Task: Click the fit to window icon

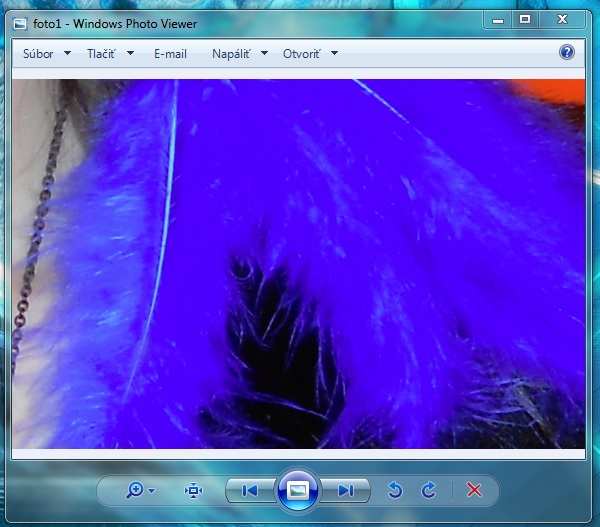Action: click(193, 490)
